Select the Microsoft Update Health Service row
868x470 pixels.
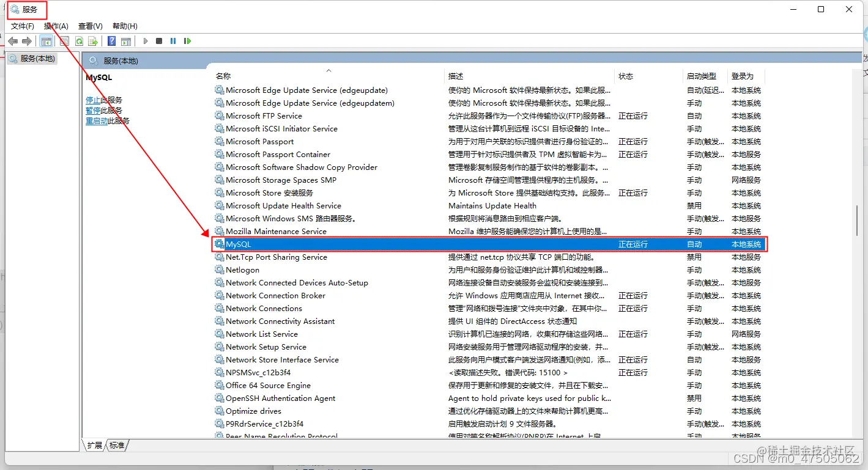(x=489, y=205)
